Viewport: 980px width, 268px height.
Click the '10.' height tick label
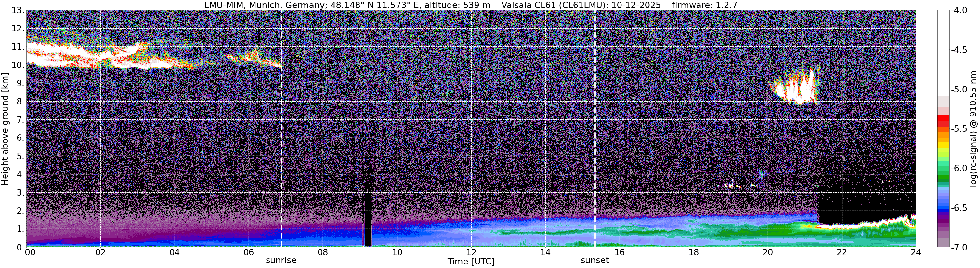18,65
